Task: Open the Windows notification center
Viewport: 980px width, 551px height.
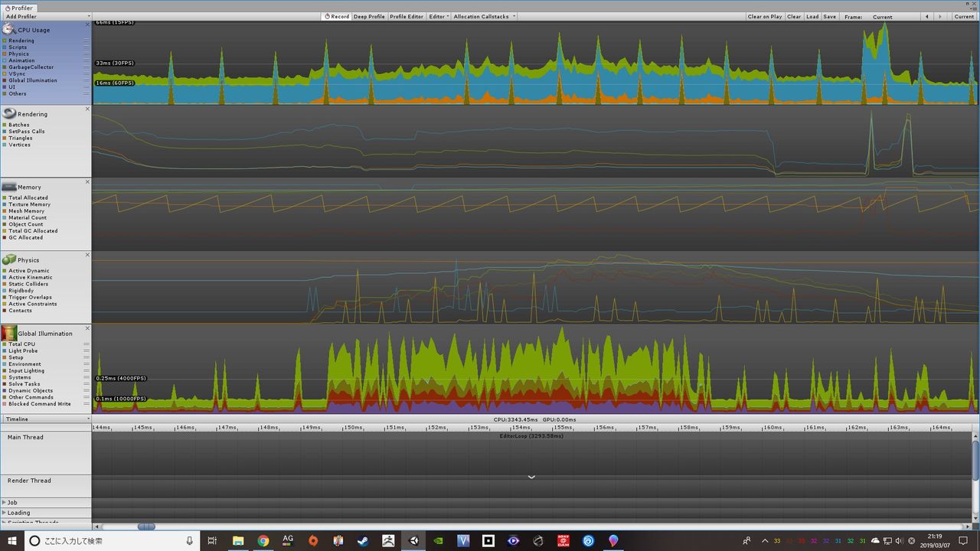Action: pyautogui.click(x=963, y=540)
